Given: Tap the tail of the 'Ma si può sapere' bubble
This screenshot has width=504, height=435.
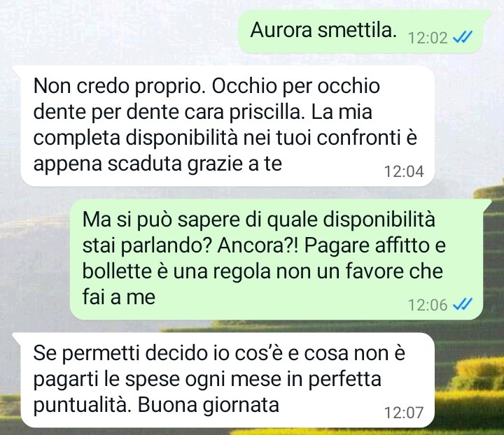Looking at the screenshot, I should click(x=487, y=204).
